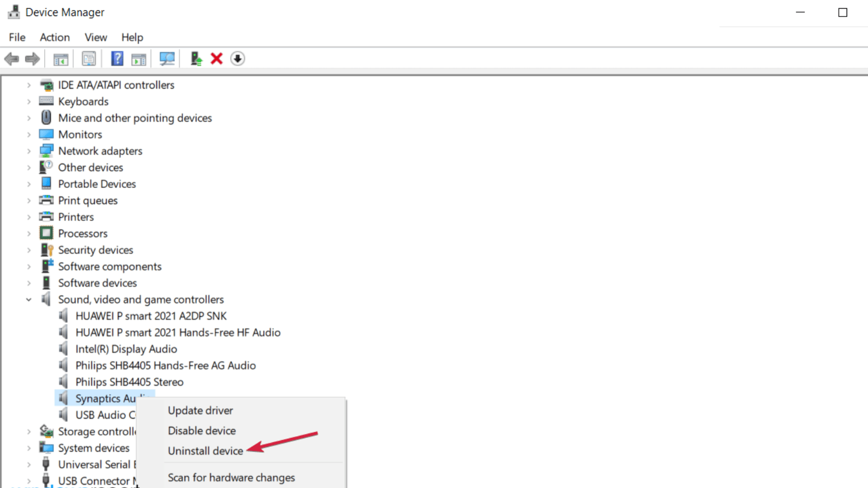Expand the Network adapters node
Viewport: 868px width, 488px height.
29,151
